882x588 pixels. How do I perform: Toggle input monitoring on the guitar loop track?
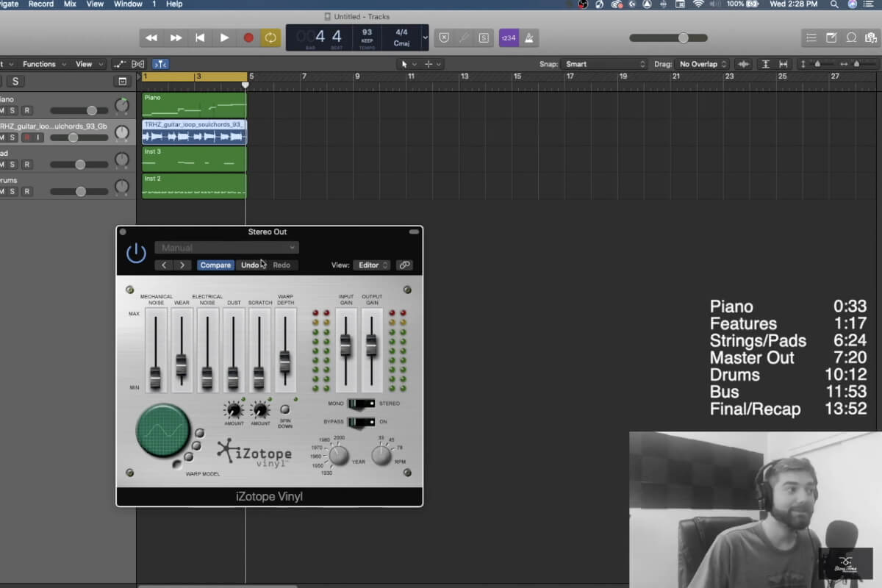(x=38, y=137)
